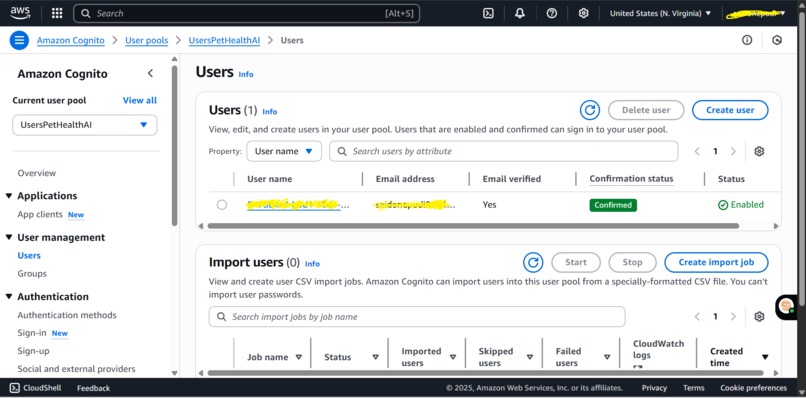This screenshot has width=806, height=398.
Task: Open the account menu in the top bar
Action: (x=756, y=14)
